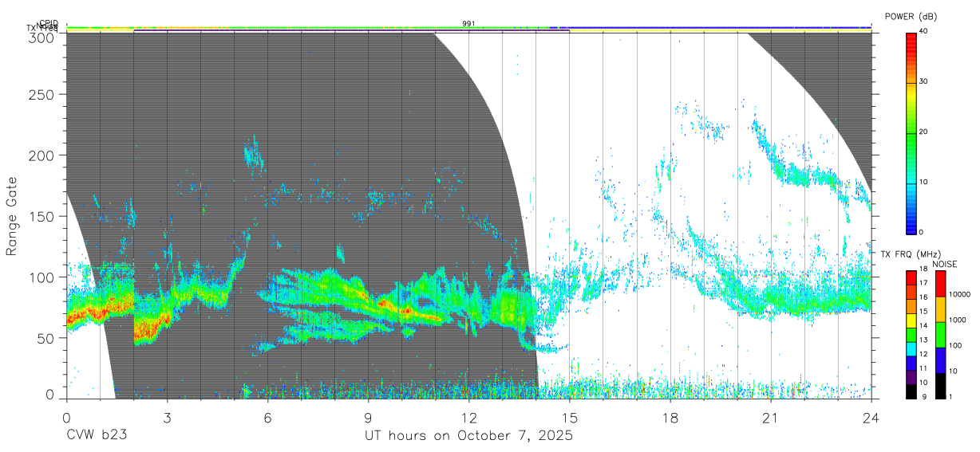Viewport: 980px width, 452px height.
Task: Click the '9' label on TX FRQ scale
Action: (x=924, y=396)
